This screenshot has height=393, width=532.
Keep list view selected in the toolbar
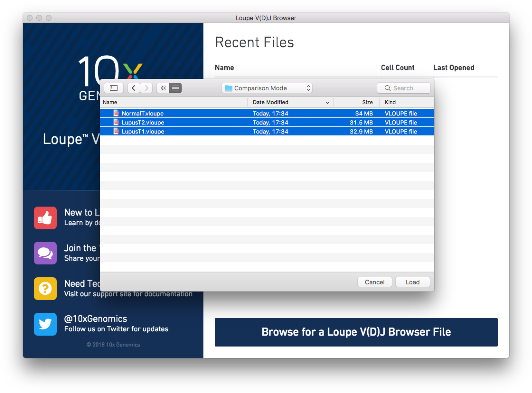(175, 88)
